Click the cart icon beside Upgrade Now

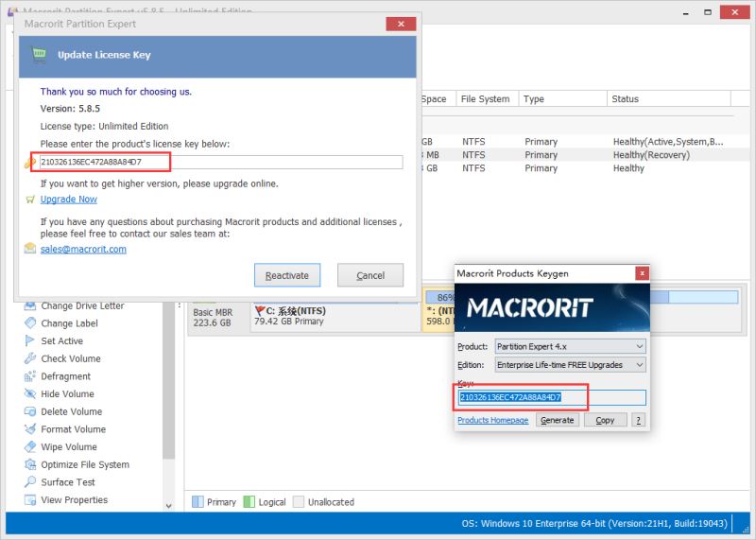point(30,199)
